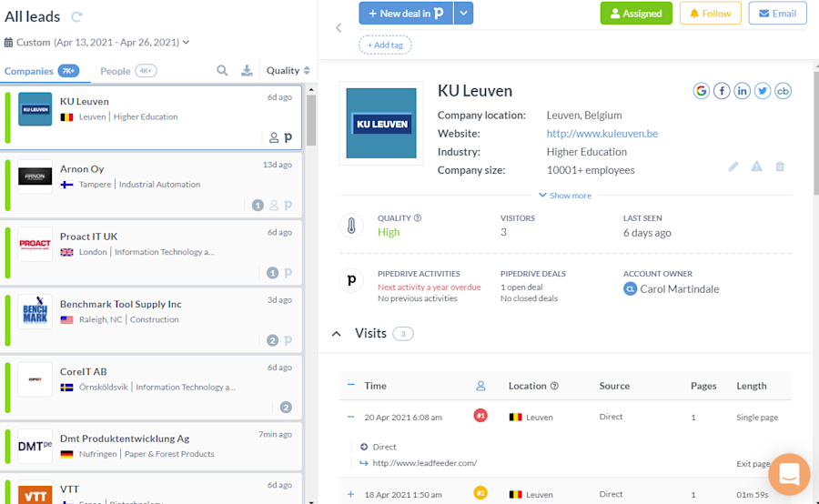Click the Email button
The width and height of the screenshot is (819, 504).
777,13
